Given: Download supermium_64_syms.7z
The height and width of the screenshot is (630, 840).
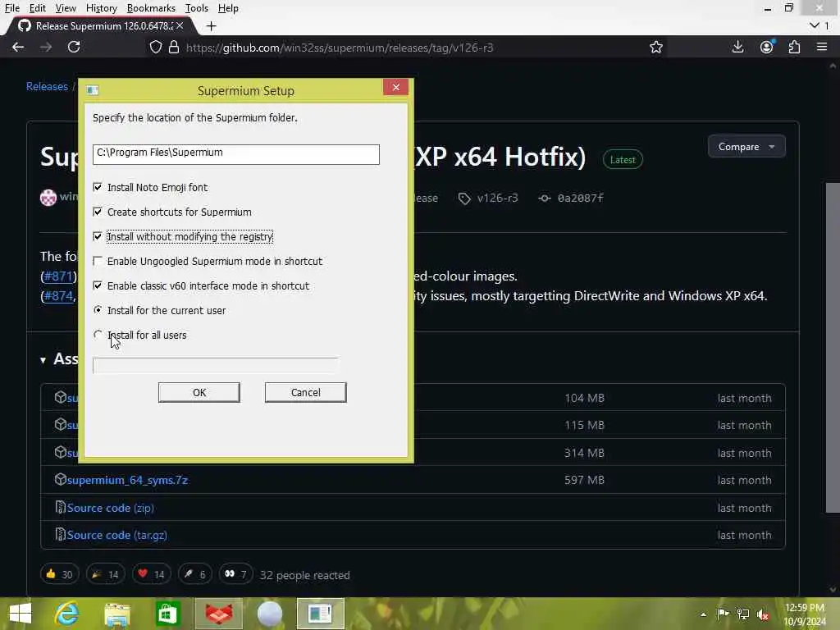Looking at the screenshot, I should pos(127,480).
